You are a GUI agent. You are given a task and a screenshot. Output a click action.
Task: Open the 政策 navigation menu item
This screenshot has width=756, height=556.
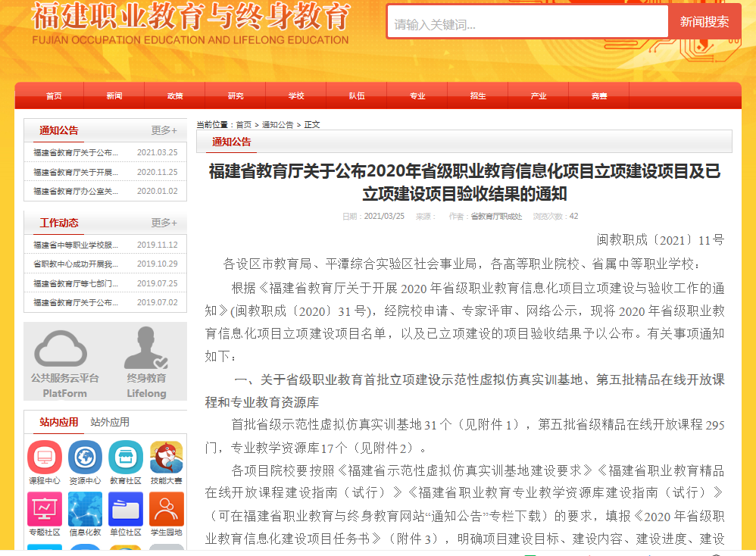coord(175,96)
